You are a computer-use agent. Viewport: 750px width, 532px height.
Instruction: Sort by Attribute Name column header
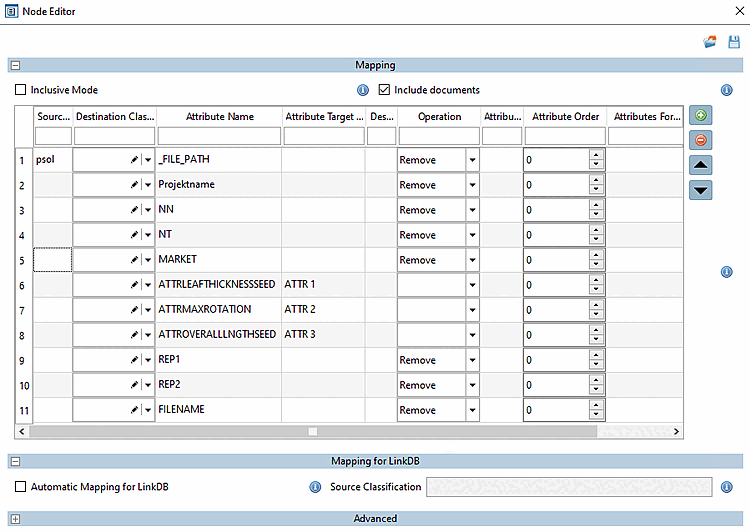(220, 117)
